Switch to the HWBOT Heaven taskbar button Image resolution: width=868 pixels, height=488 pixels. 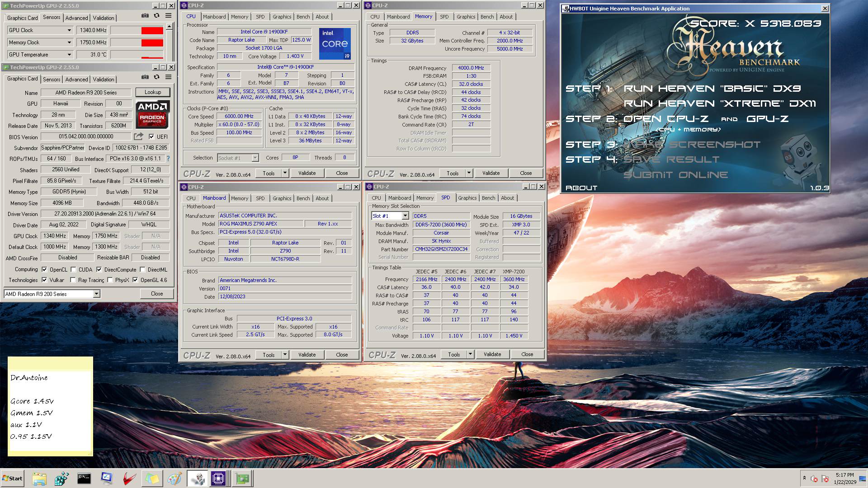point(197,479)
